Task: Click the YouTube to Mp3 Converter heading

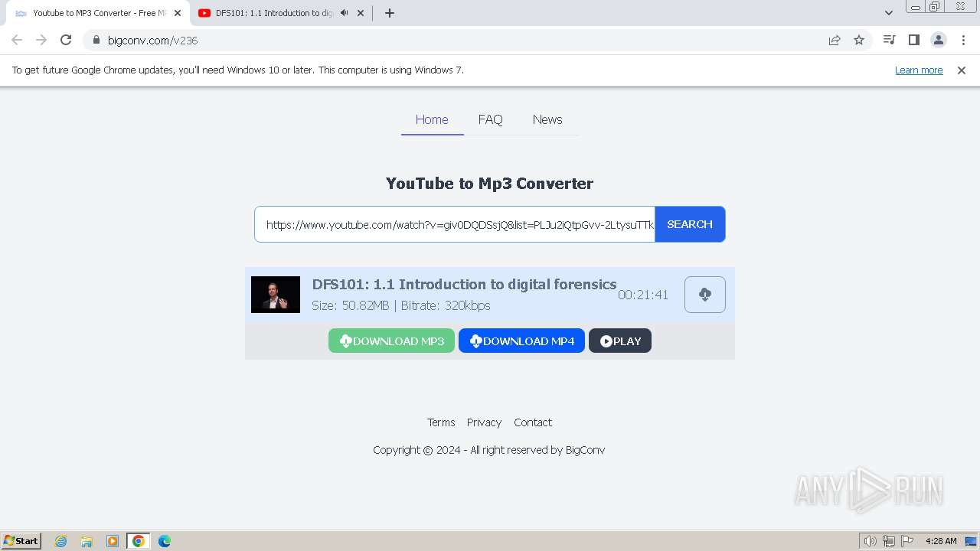Action: coord(489,184)
